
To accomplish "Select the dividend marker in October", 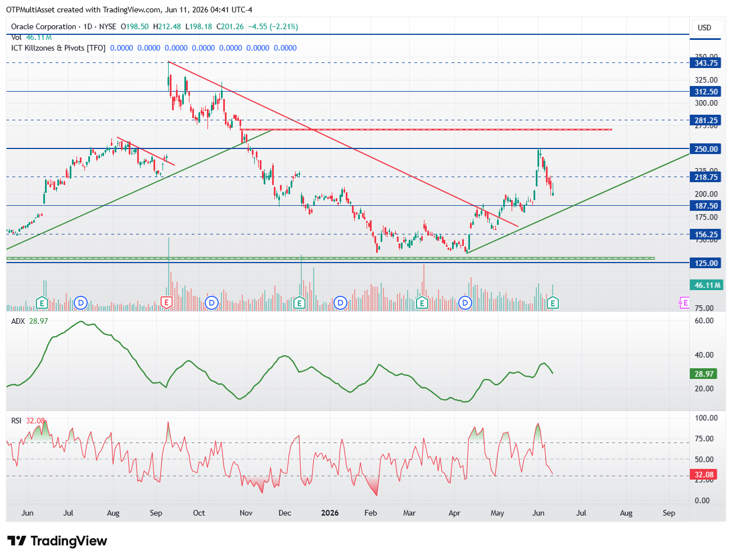I will (211, 303).
